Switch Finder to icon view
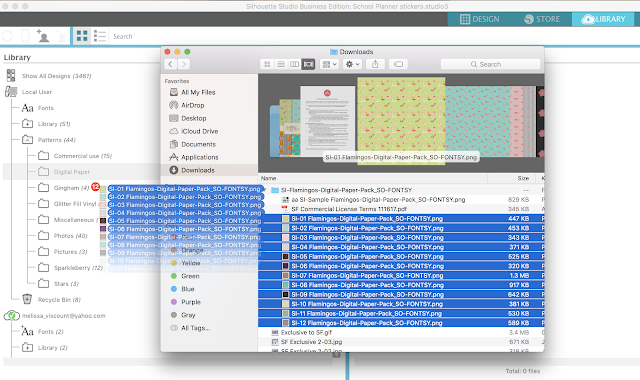This screenshot has width=640, height=380. (267, 64)
